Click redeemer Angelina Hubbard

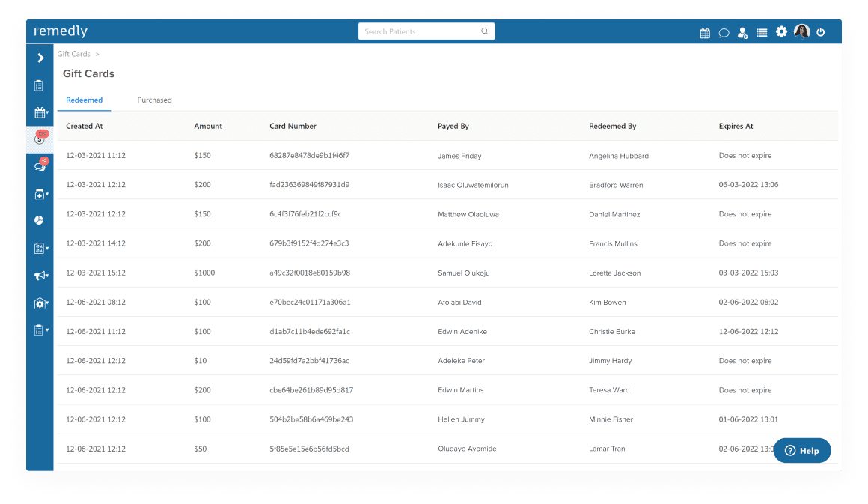[x=619, y=156]
